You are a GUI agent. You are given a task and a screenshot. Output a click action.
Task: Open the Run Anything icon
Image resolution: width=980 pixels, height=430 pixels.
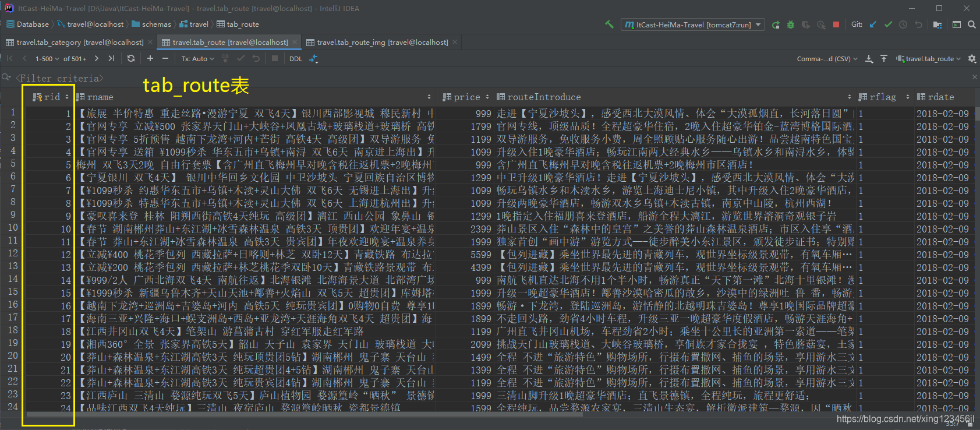(x=957, y=24)
